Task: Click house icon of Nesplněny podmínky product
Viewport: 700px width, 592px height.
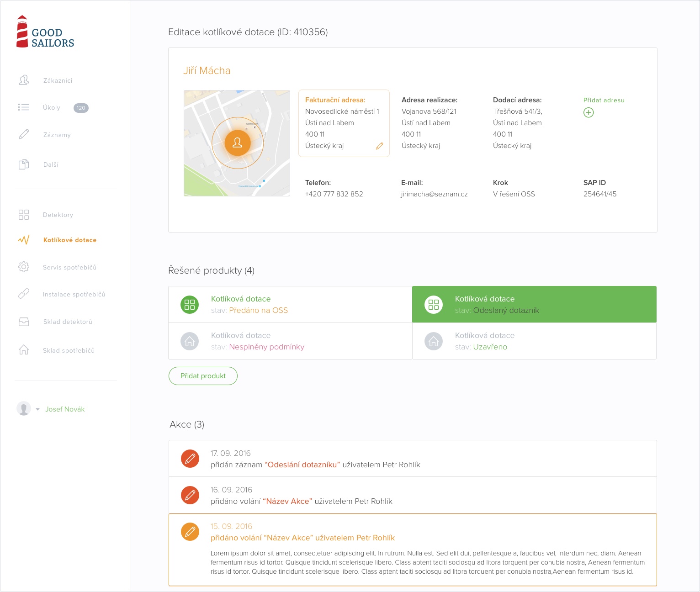Action: [x=190, y=341]
